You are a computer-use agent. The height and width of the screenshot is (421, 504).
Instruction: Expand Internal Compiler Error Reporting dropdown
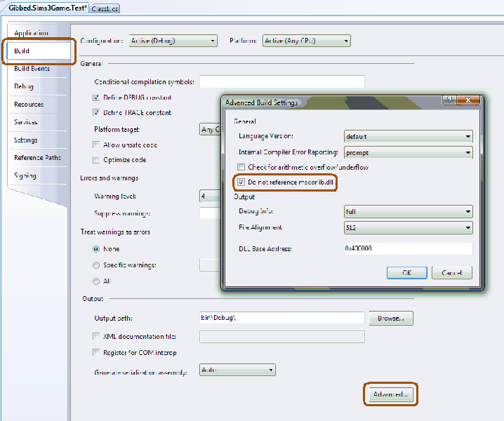click(x=408, y=152)
